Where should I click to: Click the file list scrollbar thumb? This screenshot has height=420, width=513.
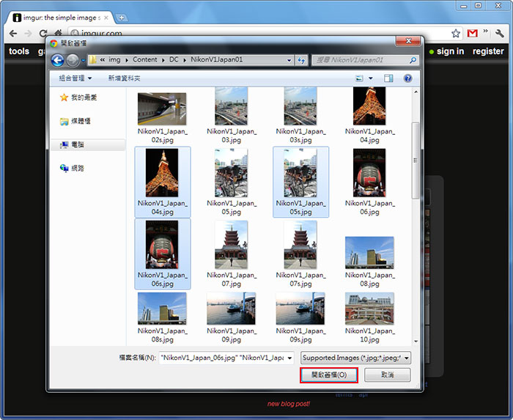point(416,161)
